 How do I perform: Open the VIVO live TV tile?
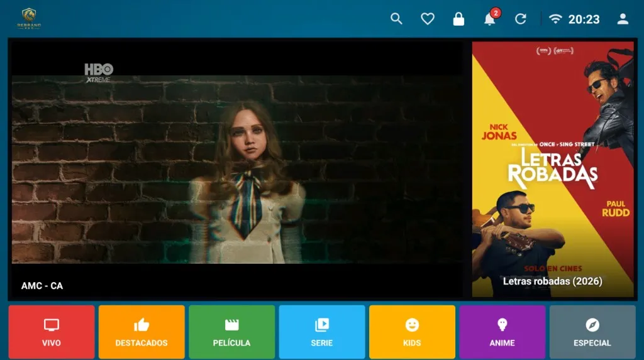52,332
